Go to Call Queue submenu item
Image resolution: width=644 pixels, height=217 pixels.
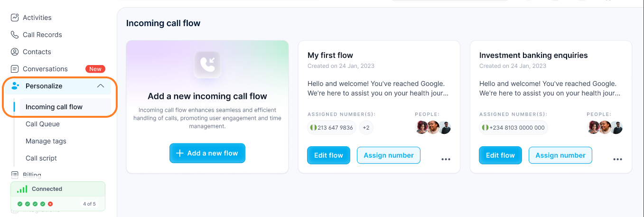pyautogui.click(x=43, y=124)
